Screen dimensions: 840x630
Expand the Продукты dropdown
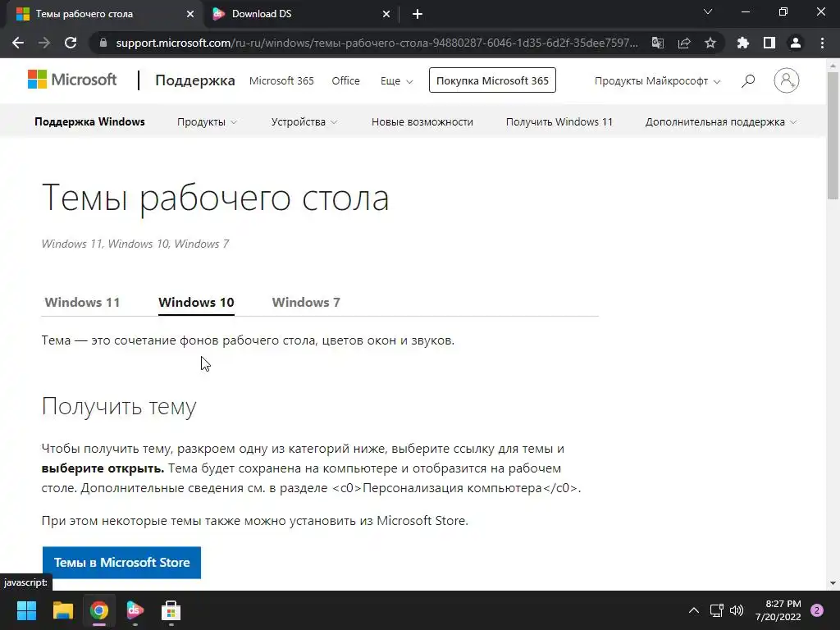click(x=207, y=122)
